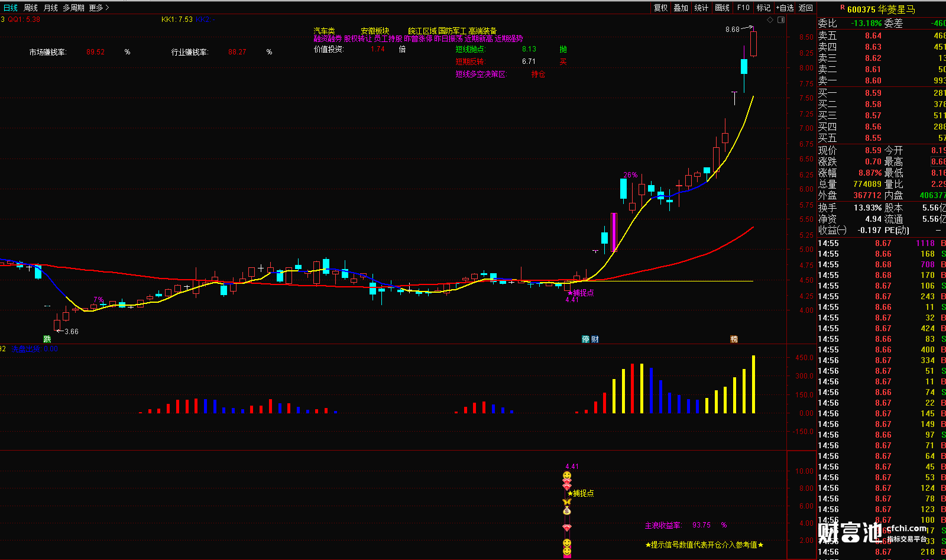Click the 价值投资 value 1.74
Viewport: 946px width, 560px height.
pos(378,49)
